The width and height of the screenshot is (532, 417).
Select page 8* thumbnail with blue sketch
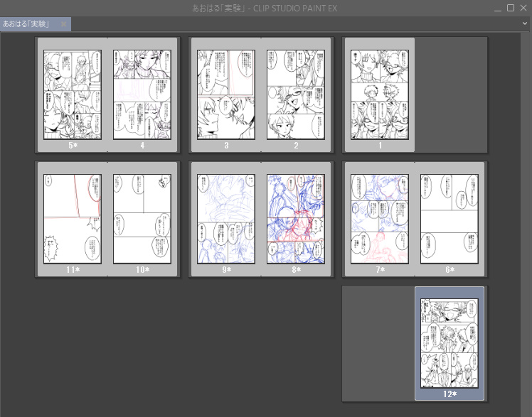point(296,219)
